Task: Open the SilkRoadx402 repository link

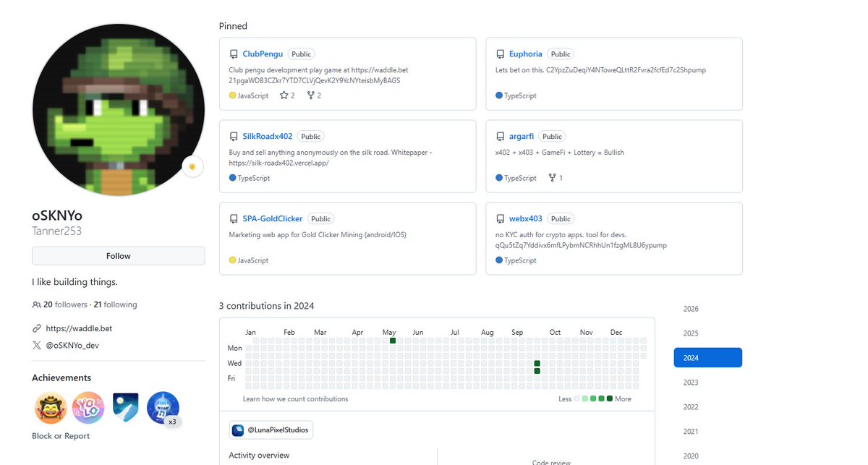Action: tap(268, 137)
